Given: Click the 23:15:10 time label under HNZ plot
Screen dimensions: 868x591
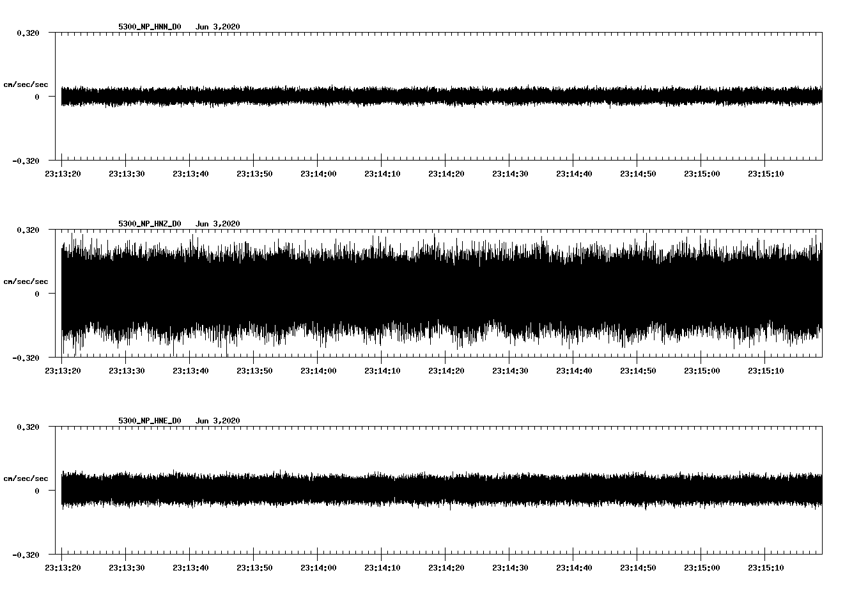Looking at the screenshot, I should tap(766, 370).
